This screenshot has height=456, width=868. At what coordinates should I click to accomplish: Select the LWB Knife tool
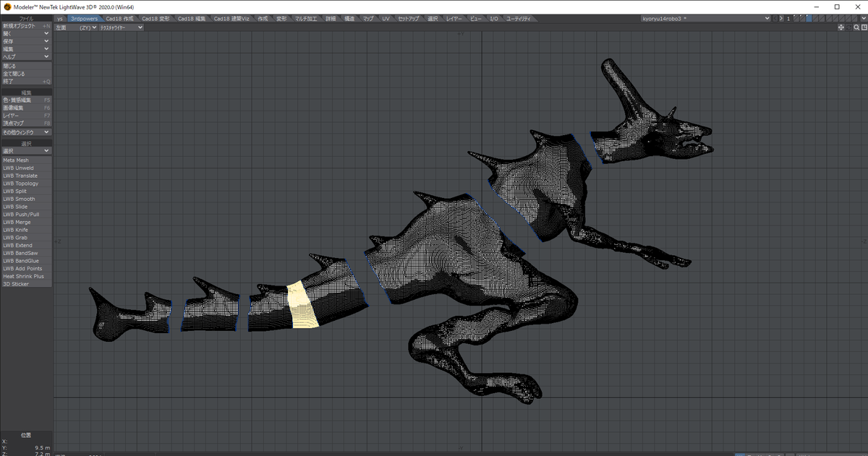26,230
